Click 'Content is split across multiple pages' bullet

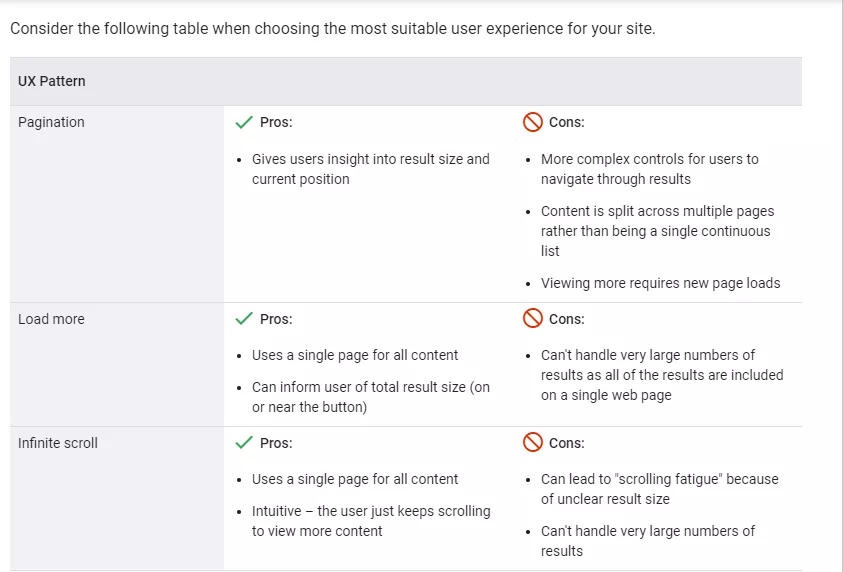tap(657, 231)
